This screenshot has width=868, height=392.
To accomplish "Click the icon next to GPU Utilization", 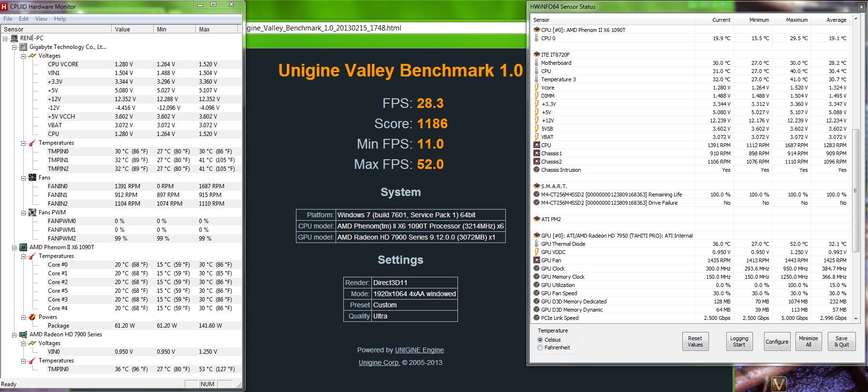I will pyautogui.click(x=536, y=285).
